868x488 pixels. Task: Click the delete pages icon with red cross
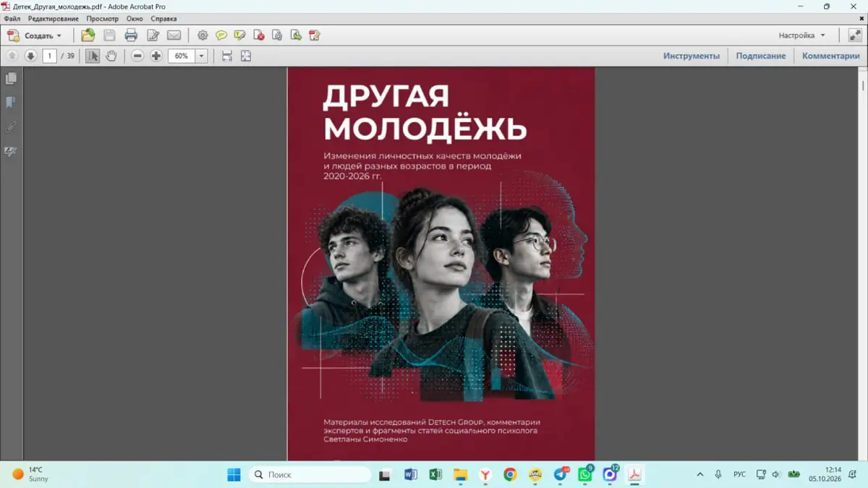click(258, 35)
